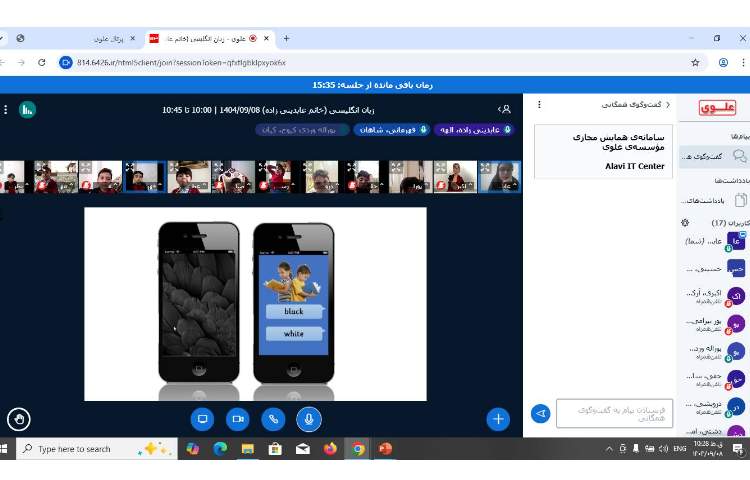The height and width of the screenshot is (480, 750).
Task: Send the chat message with arrow button
Action: click(541, 413)
